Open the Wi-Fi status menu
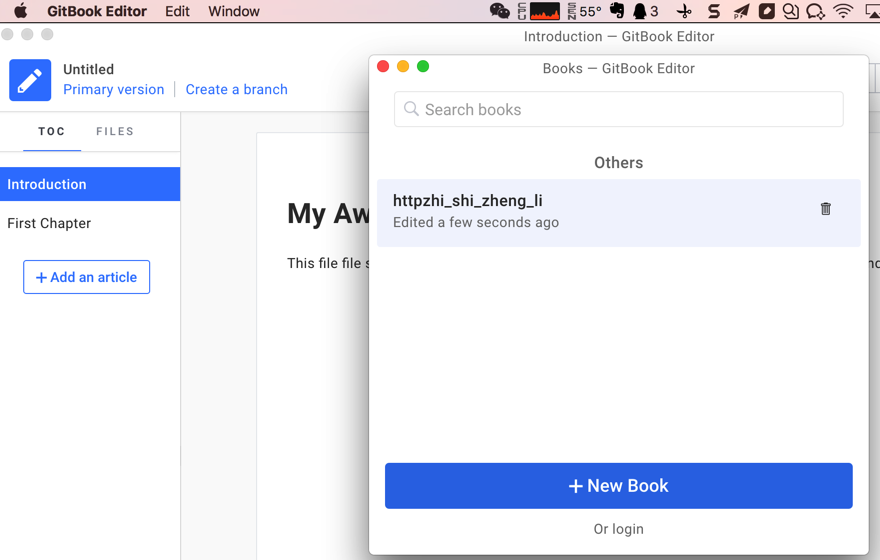The image size is (880, 560). tap(843, 11)
